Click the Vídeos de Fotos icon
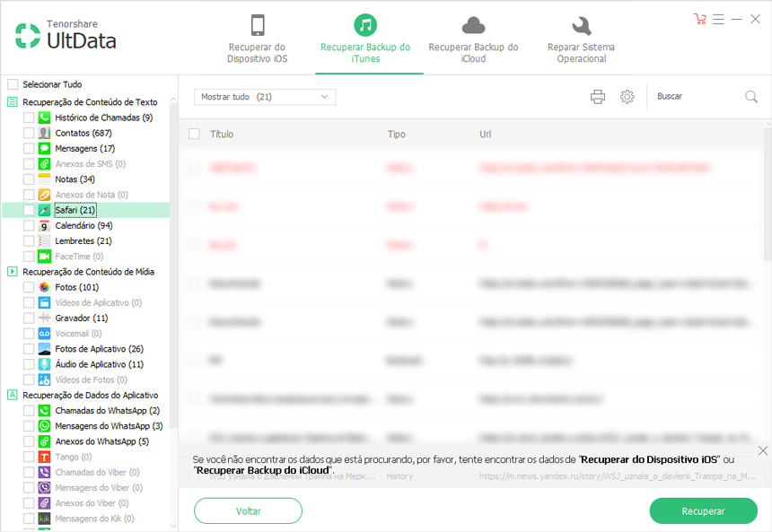Screen dimensions: 772x532 tap(44, 379)
